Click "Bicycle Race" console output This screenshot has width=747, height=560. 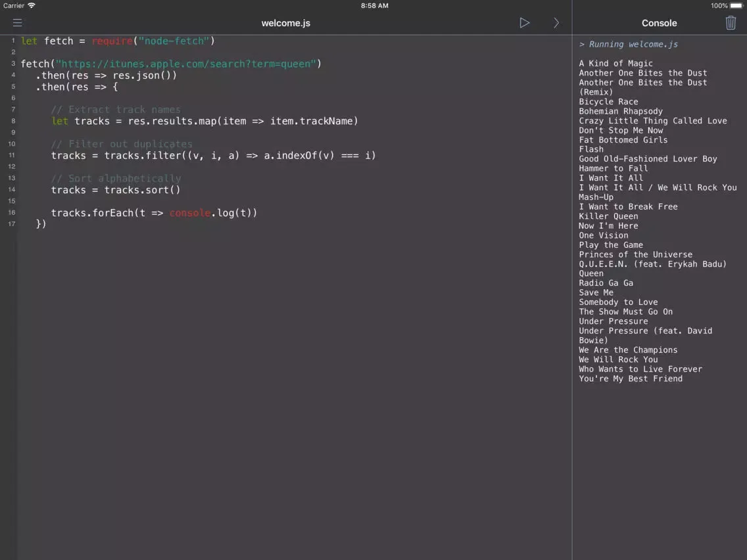(608, 101)
